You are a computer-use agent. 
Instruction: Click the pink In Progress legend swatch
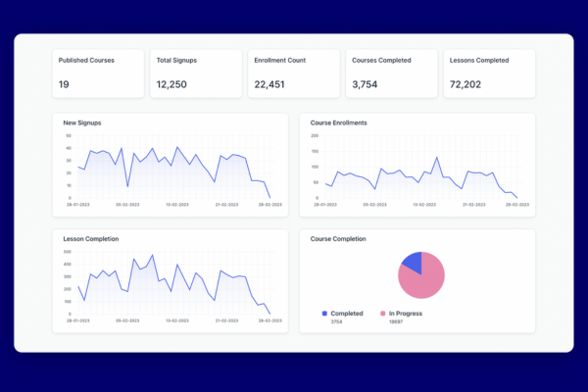pos(382,314)
